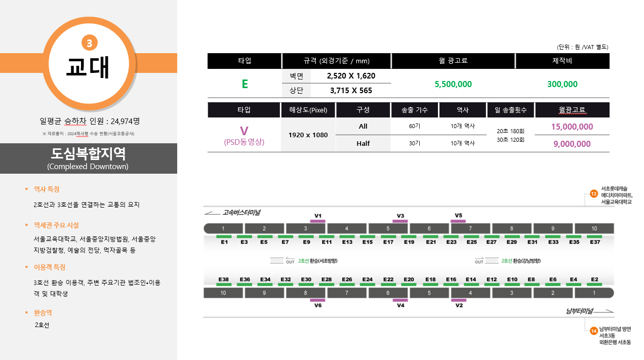
Task: Click the Seocho-direction transfer stairs icon
Action: (x=277, y=260)
